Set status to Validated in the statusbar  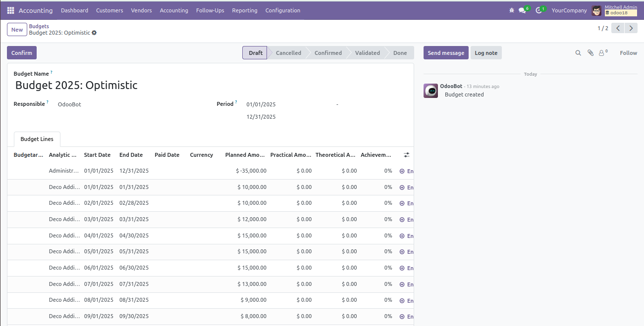pos(367,53)
